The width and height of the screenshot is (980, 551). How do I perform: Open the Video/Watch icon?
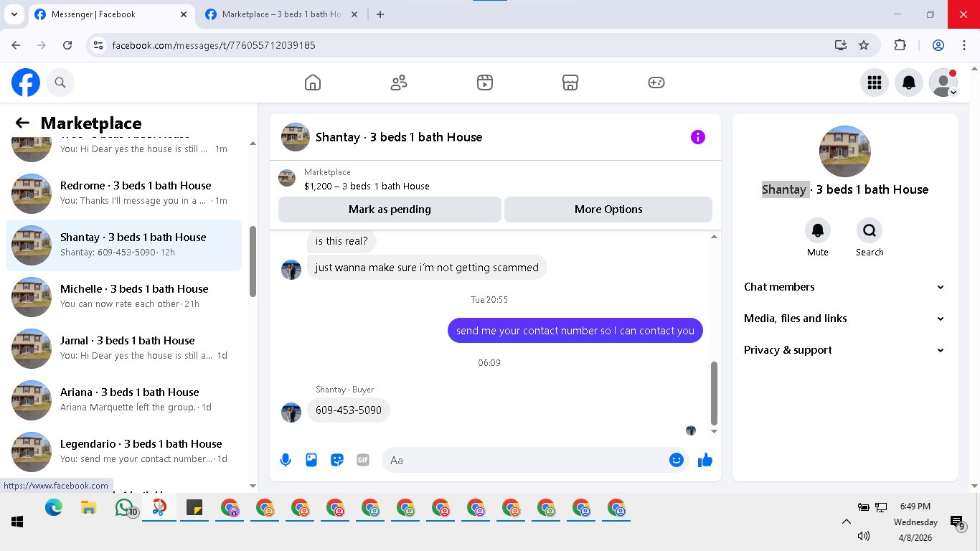coord(485,83)
